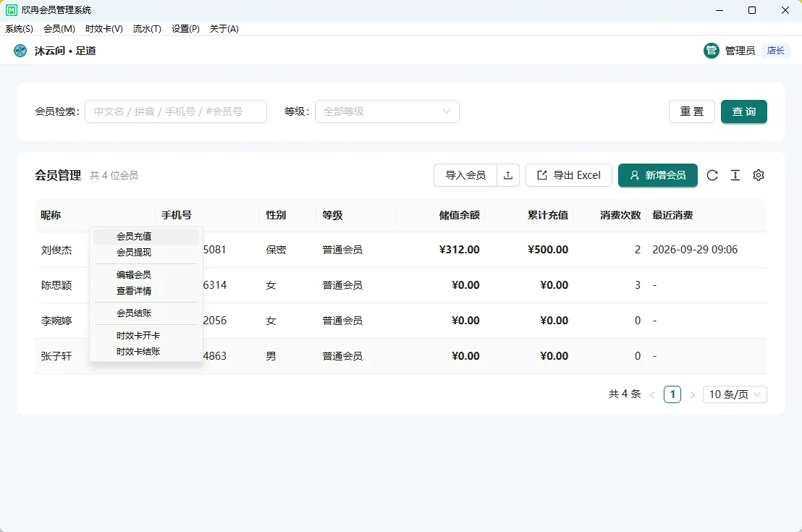The image size is (802, 532).
Task: Click the 共 4 条 pagination total
Action: pos(625,394)
